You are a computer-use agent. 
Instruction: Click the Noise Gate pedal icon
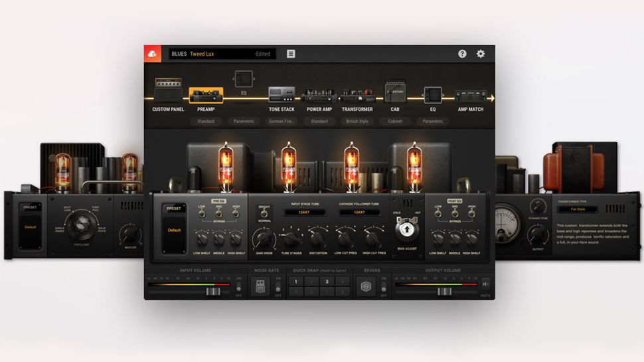260,286
